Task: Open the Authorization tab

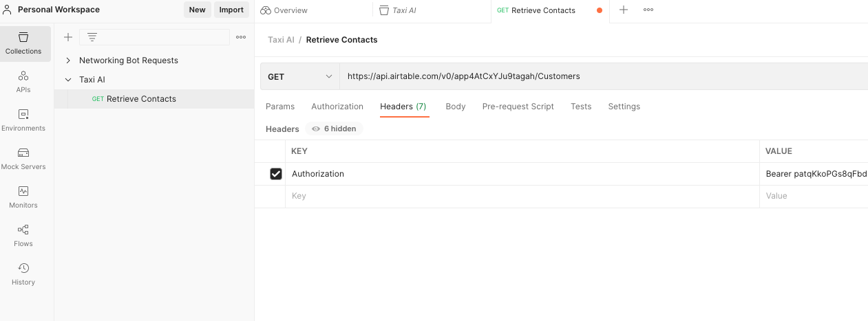Action: coord(337,107)
